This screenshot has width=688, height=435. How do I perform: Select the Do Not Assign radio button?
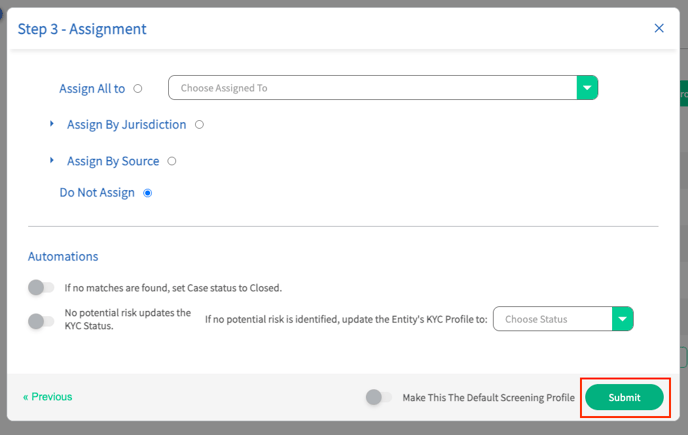click(x=147, y=193)
